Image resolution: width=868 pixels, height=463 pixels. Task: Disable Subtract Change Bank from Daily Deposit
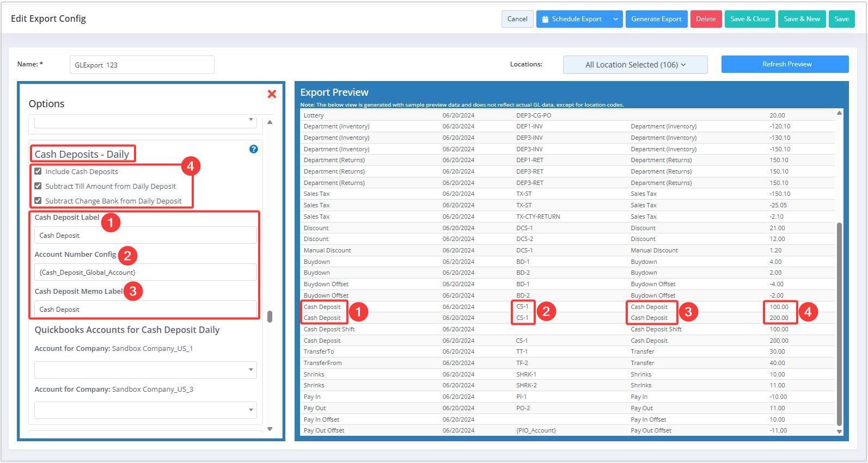38,201
